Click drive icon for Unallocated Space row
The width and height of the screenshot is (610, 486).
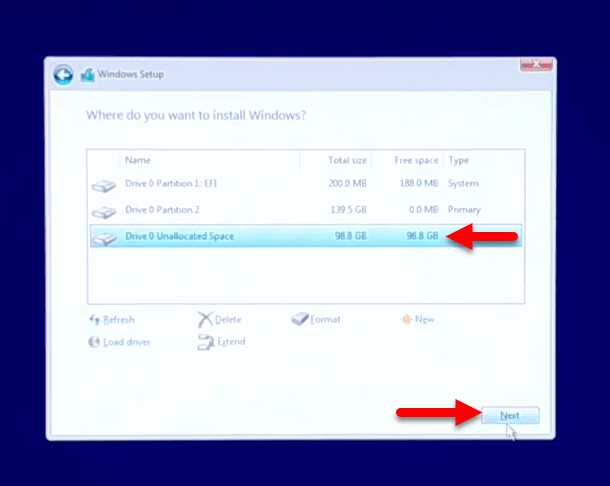coord(104,238)
